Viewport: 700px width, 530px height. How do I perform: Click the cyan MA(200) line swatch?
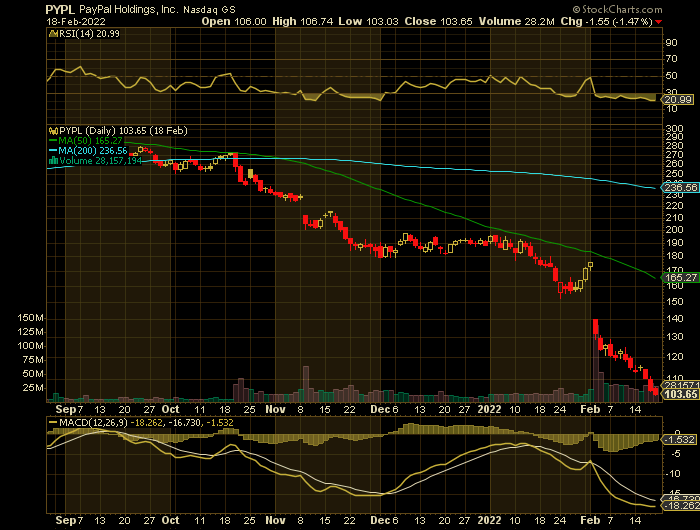point(53,151)
